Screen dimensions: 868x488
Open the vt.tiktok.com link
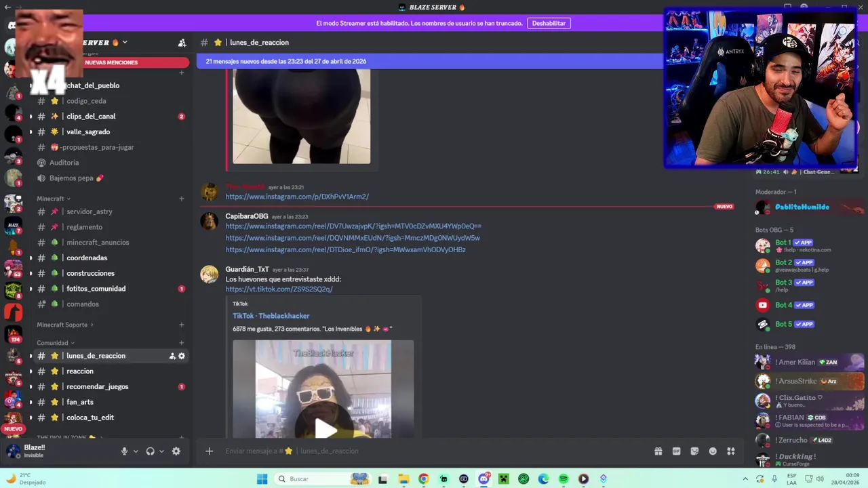279,289
